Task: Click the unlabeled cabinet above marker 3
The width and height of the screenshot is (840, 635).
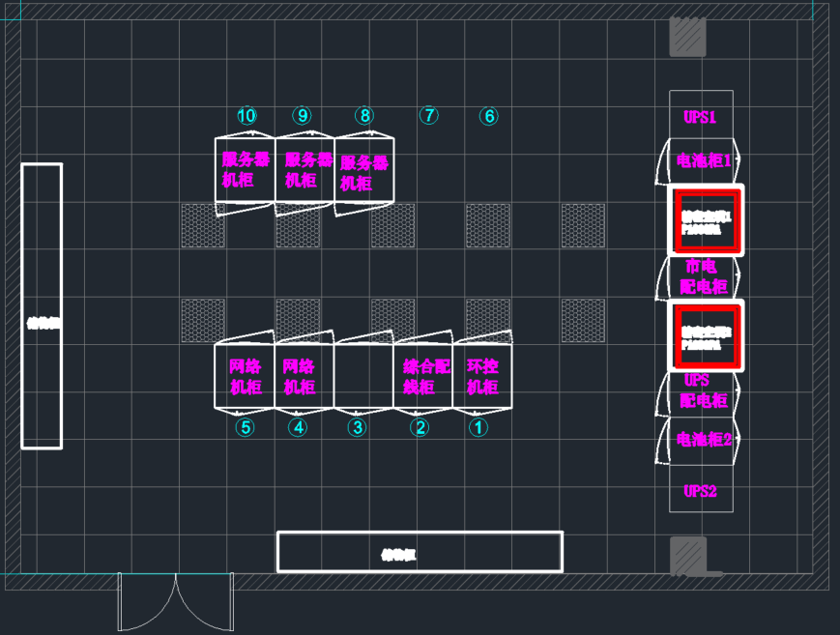Action: click(x=362, y=377)
